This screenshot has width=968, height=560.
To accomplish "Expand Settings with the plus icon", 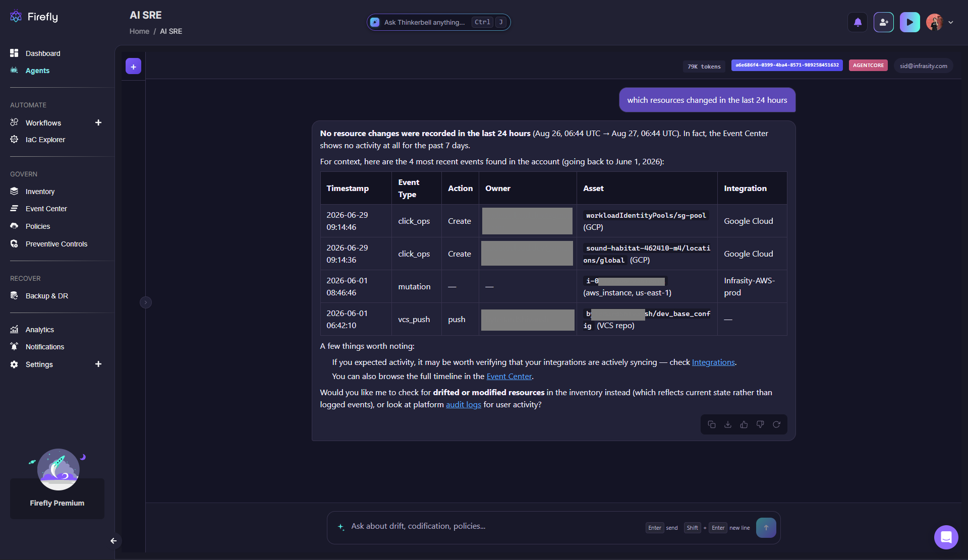I will 98,364.
